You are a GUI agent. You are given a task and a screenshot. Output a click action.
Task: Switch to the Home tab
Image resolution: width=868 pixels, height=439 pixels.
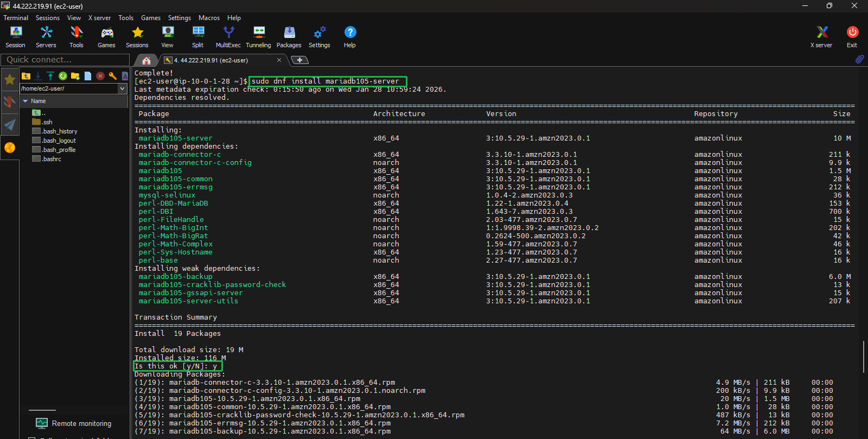click(x=146, y=60)
